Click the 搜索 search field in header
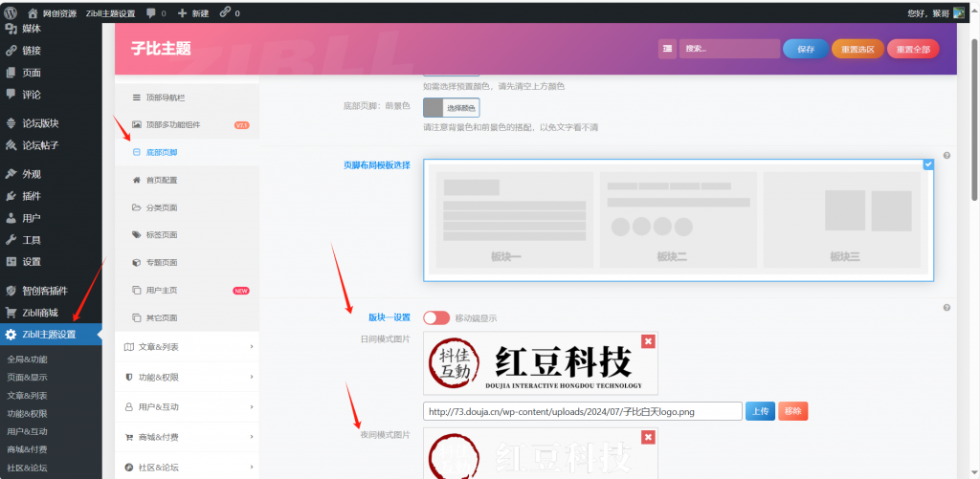 [729, 49]
